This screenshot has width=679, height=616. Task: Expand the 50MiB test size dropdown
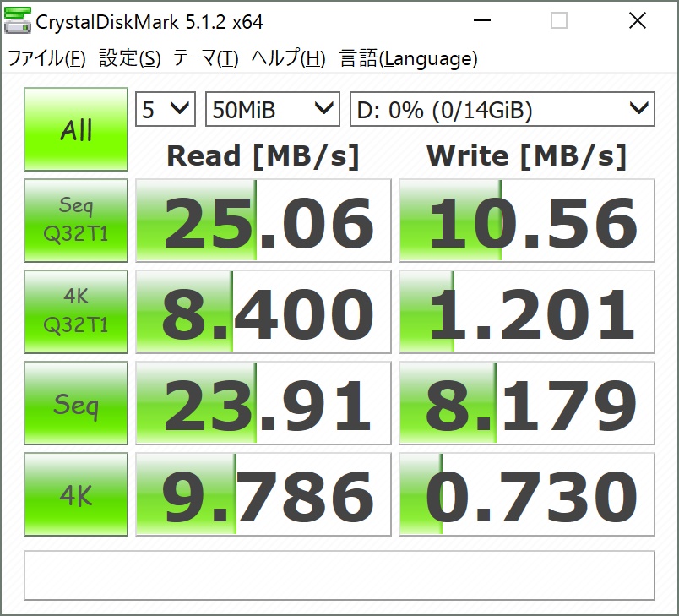pyautogui.click(x=273, y=109)
